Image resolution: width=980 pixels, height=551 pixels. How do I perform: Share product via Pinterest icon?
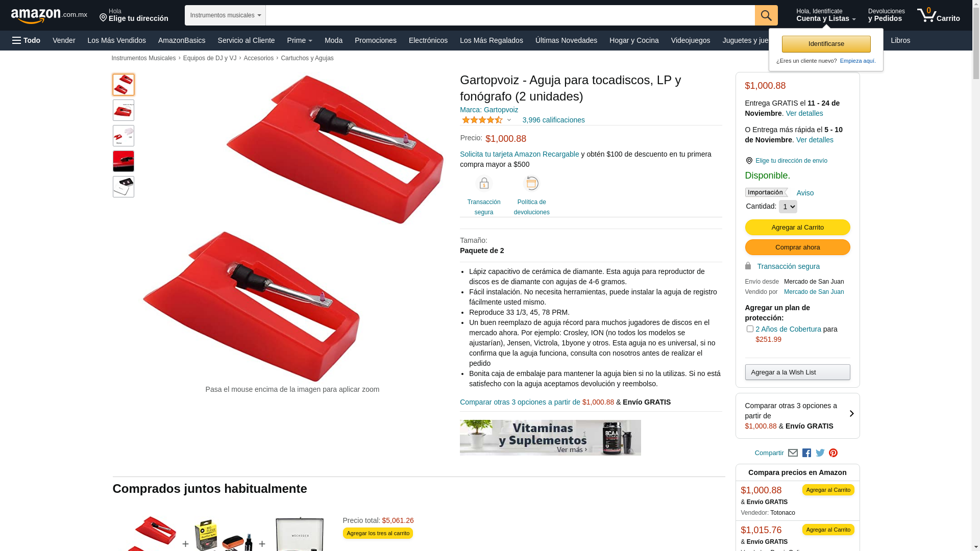tap(834, 453)
